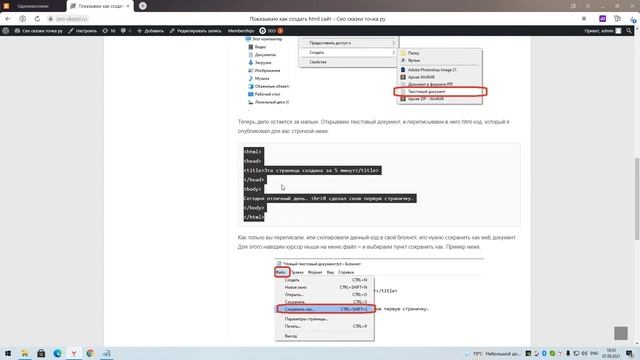
Task: Open the Windows Start button
Action: (8, 353)
